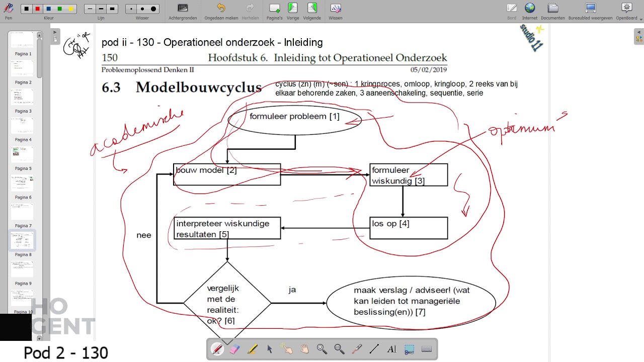The height and width of the screenshot is (362, 644).
Task: Select the large eraser size
Action: pos(153,9)
